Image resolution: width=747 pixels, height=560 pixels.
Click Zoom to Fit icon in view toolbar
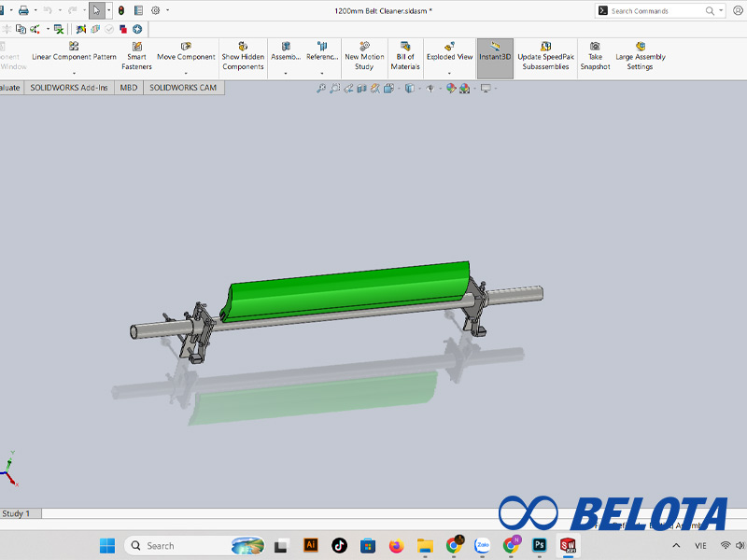321,88
